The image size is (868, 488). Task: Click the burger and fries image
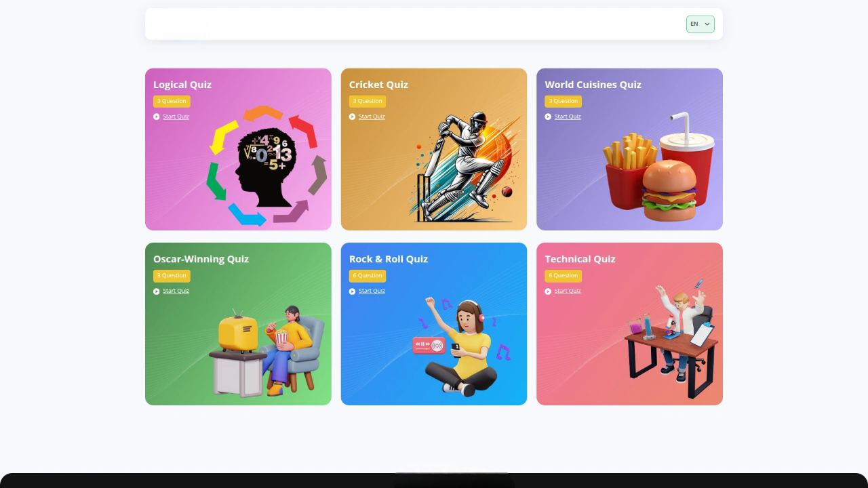pos(660,167)
